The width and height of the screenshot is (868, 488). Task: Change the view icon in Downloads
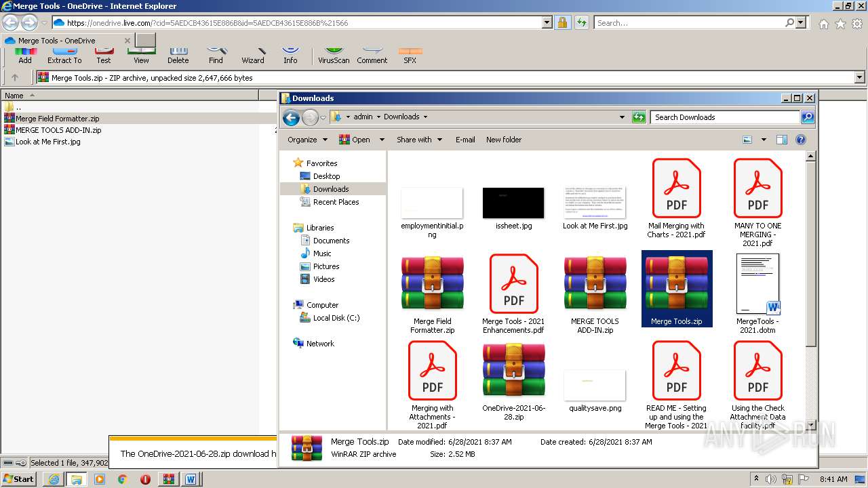[x=747, y=140]
